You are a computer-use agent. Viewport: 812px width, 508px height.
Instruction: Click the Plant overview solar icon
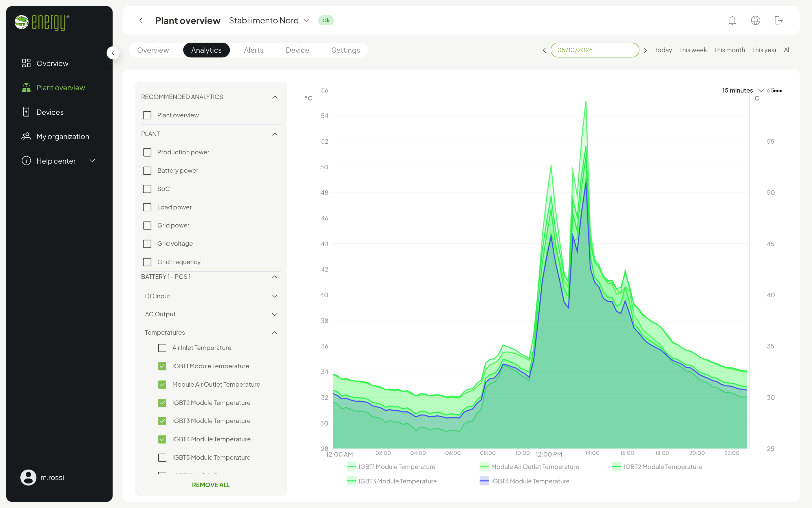(26, 87)
